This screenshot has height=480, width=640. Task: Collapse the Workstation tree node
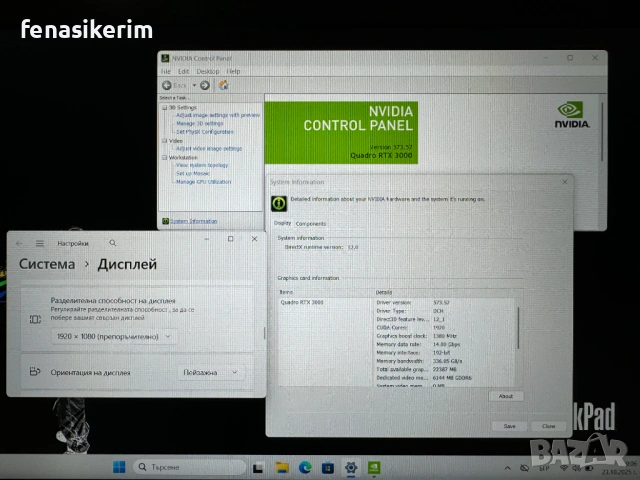point(164,157)
